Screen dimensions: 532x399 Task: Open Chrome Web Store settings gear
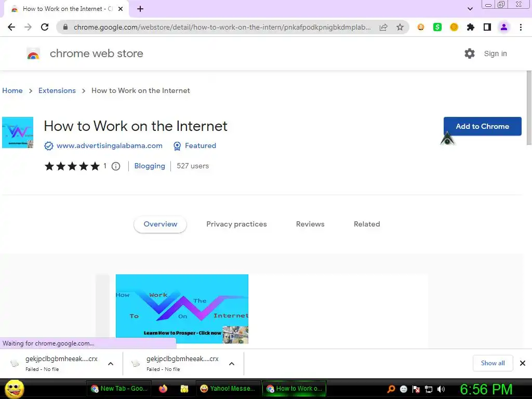click(470, 54)
